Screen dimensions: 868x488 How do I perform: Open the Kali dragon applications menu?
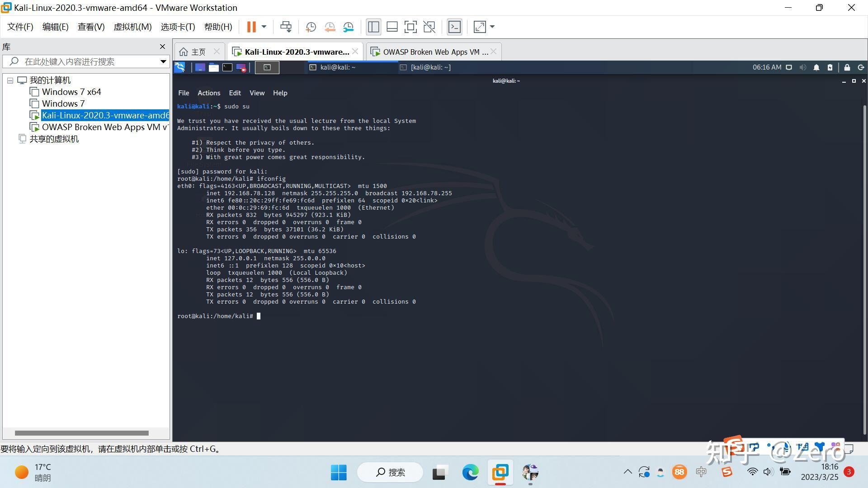coord(179,67)
